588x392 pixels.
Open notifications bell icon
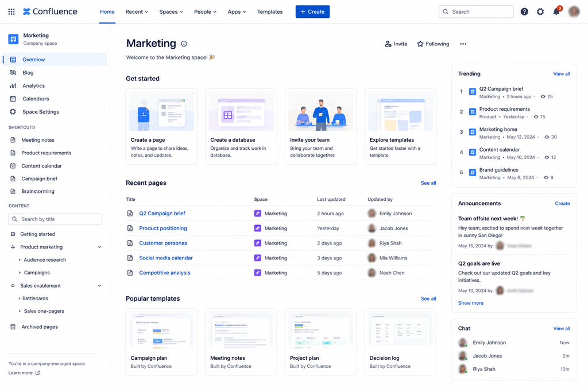point(556,11)
